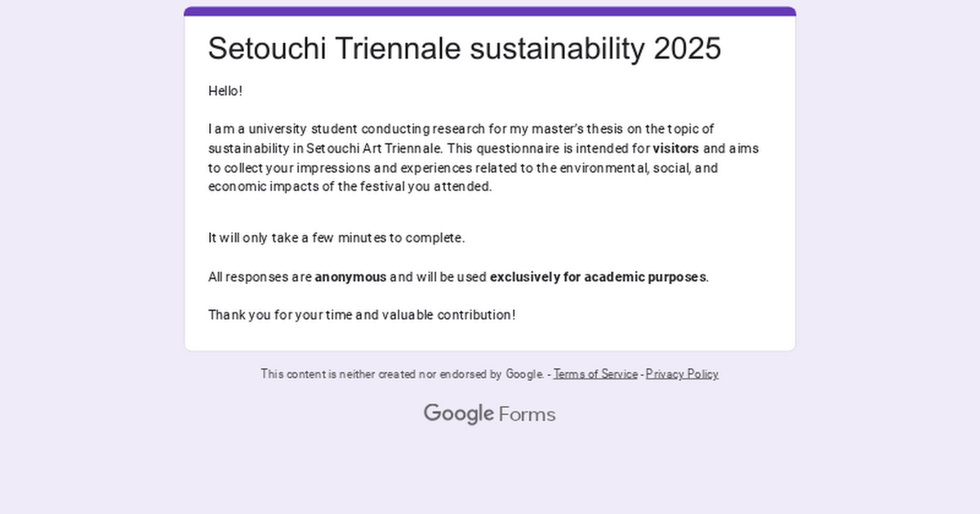
Task: Click the form title Setouchi Triennale sustainability 2025
Action: [465, 49]
